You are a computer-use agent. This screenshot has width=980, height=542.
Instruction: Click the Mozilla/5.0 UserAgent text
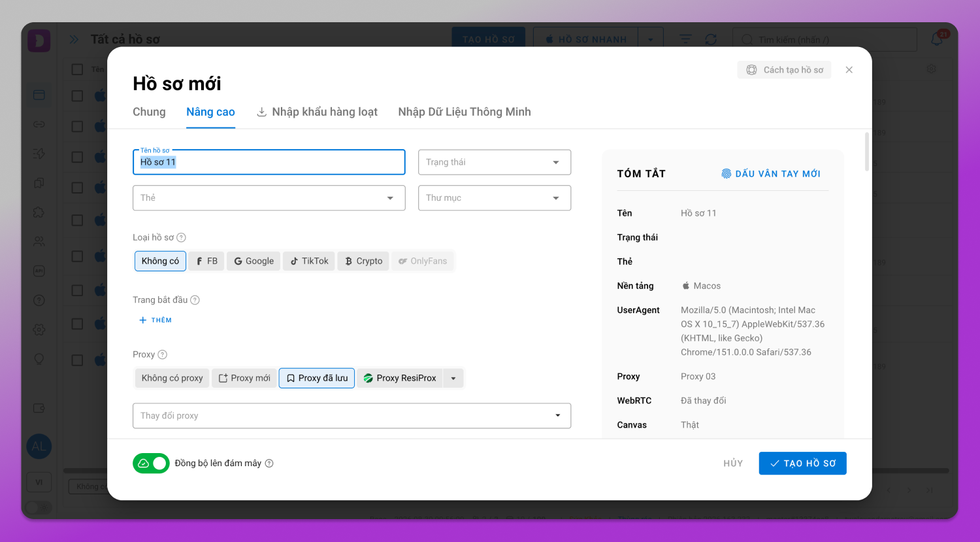[x=753, y=331]
